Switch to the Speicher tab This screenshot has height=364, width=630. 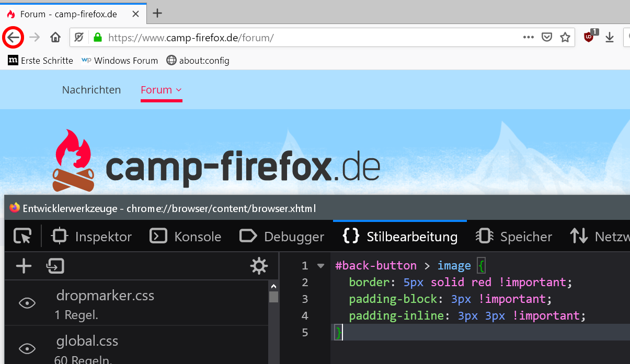coord(514,237)
